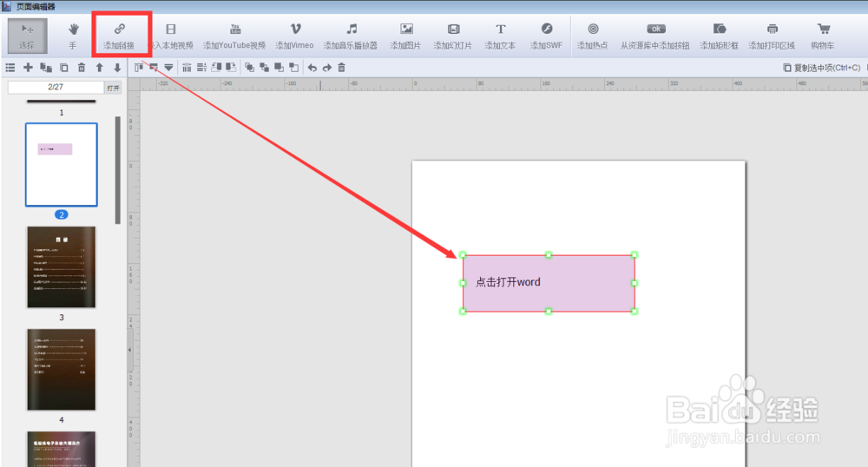Screen dimensions: 868x467
Task: Redo the last action
Action: (327, 68)
